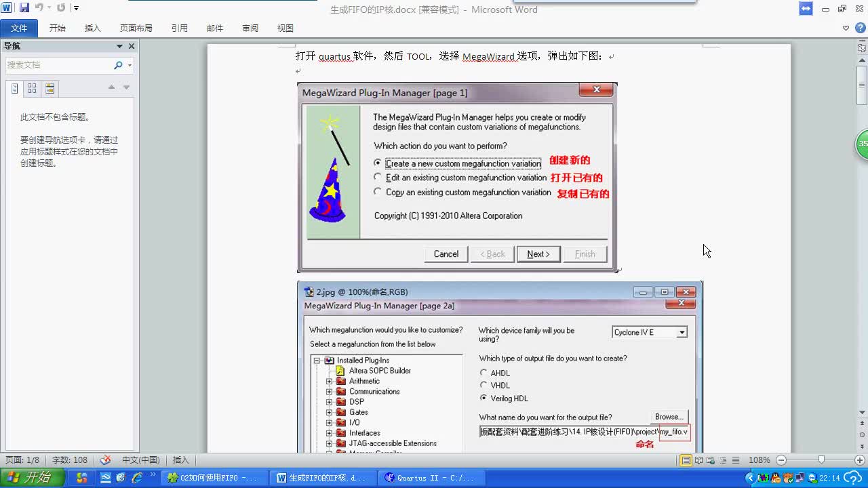Image resolution: width=868 pixels, height=488 pixels.
Task: Switch to the 引用 ribbon tab
Action: pyautogui.click(x=180, y=28)
